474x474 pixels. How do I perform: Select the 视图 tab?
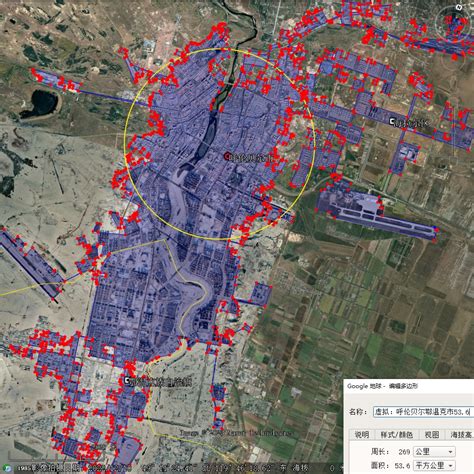click(432, 435)
